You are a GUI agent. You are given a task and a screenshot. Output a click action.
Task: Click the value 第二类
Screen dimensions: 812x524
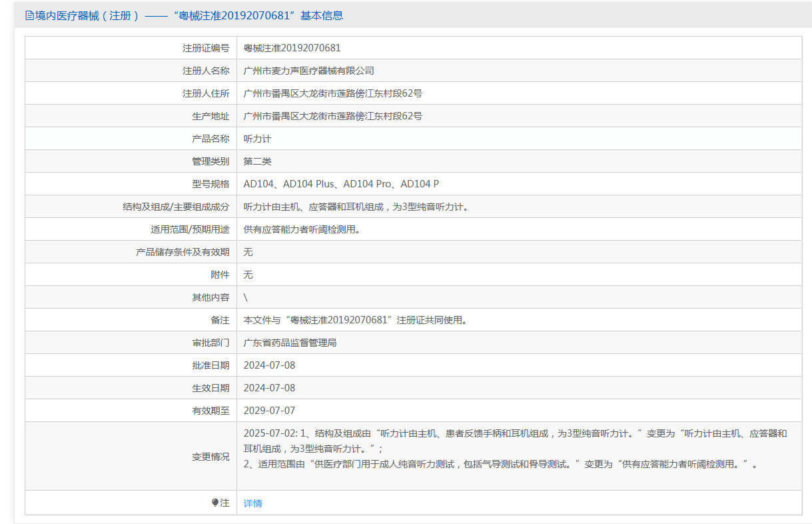click(258, 161)
